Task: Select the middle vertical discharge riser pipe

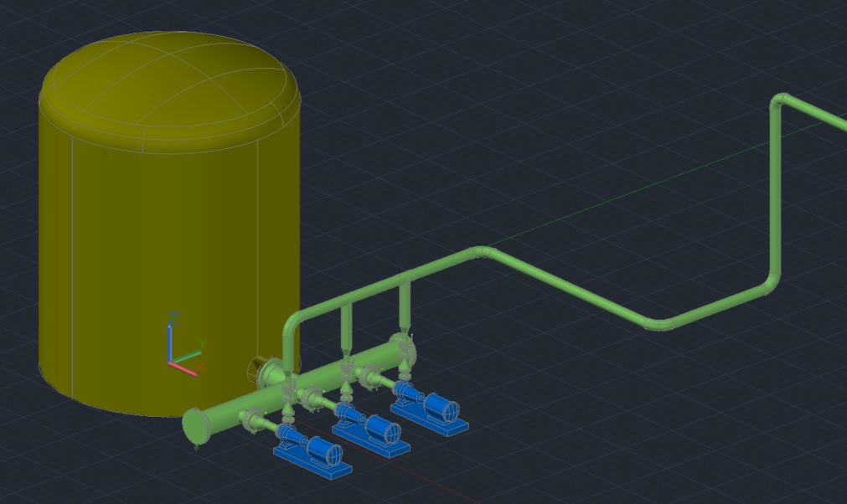Action: (x=347, y=322)
